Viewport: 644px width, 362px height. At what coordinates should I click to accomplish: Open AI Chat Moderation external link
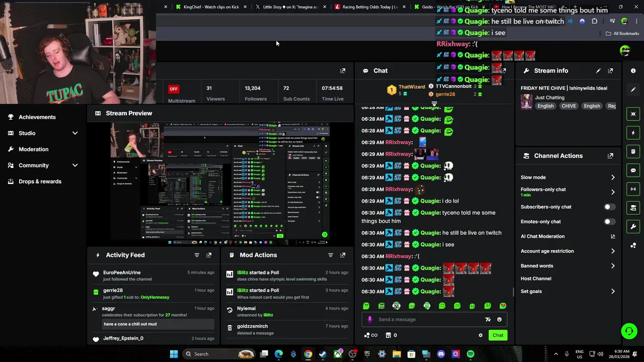coord(613,236)
